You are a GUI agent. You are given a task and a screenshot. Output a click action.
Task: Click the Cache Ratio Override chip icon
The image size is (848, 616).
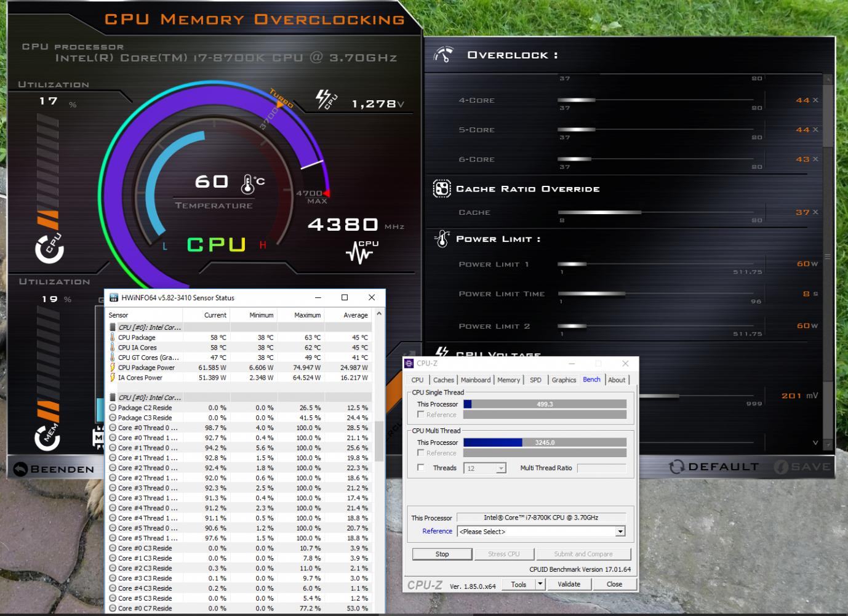pyautogui.click(x=441, y=188)
